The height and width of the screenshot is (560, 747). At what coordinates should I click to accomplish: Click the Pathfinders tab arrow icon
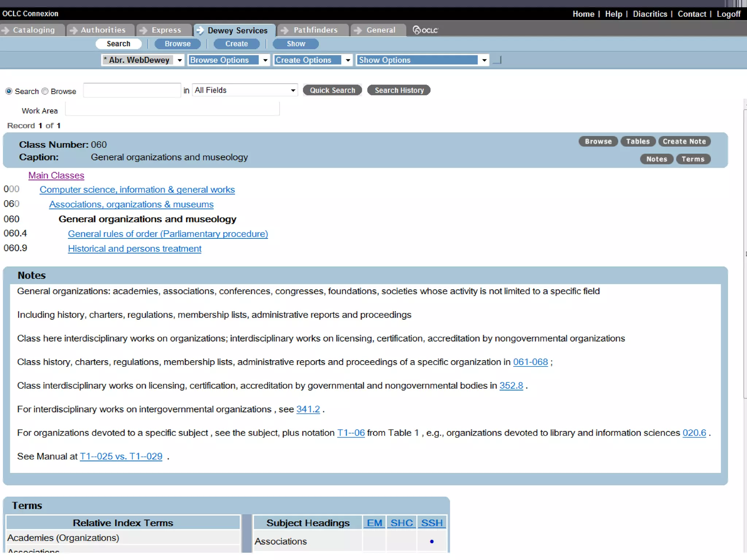285,30
